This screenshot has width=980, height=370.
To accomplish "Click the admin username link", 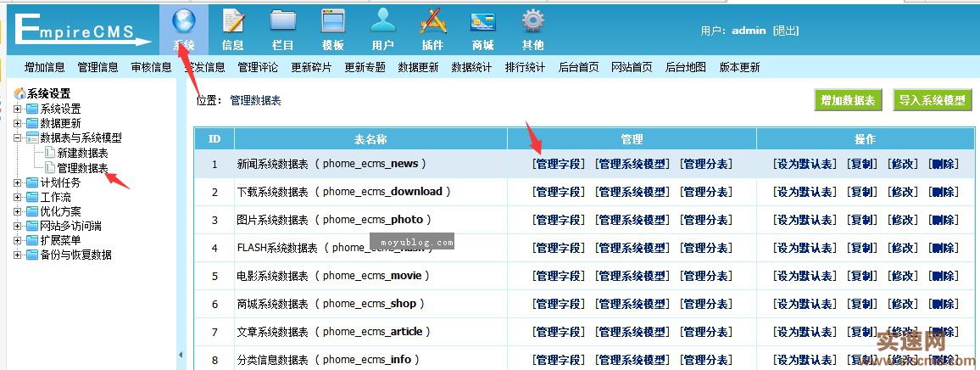I will [749, 31].
